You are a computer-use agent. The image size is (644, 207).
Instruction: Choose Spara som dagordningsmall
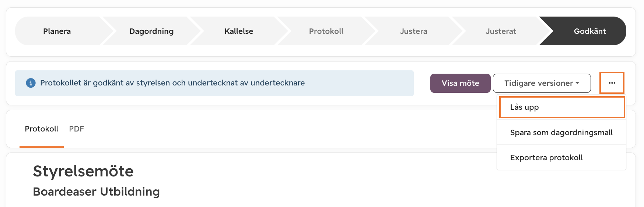pyautogui.click(x=561, y=132)
